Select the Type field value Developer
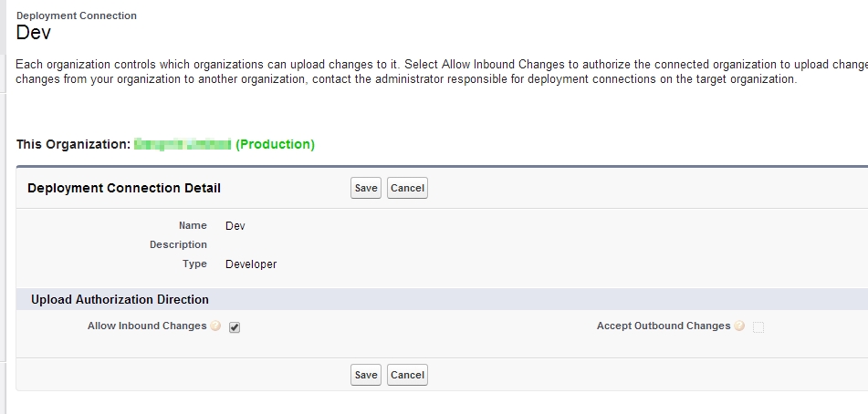 [x=251, y=264]
